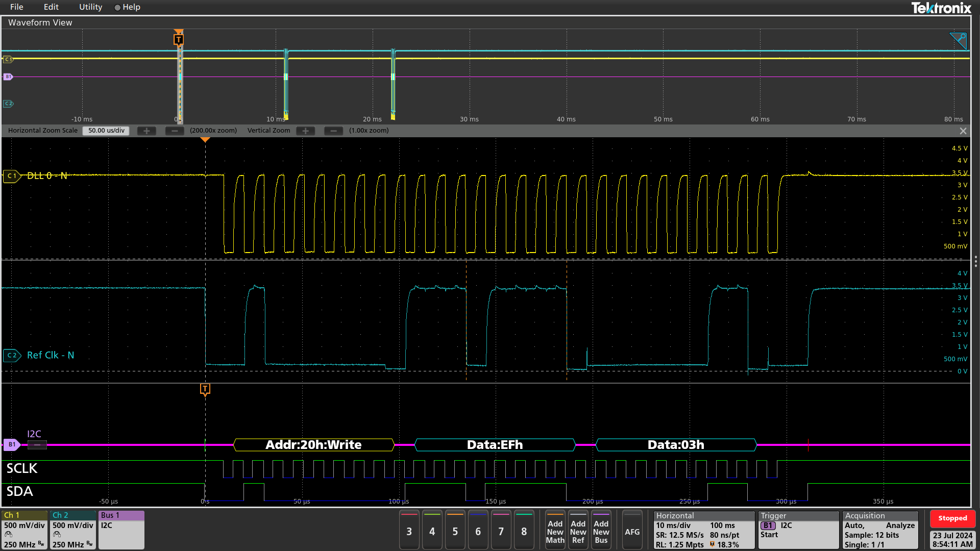Click Add New Math button
980x551 pixels.
555,531
